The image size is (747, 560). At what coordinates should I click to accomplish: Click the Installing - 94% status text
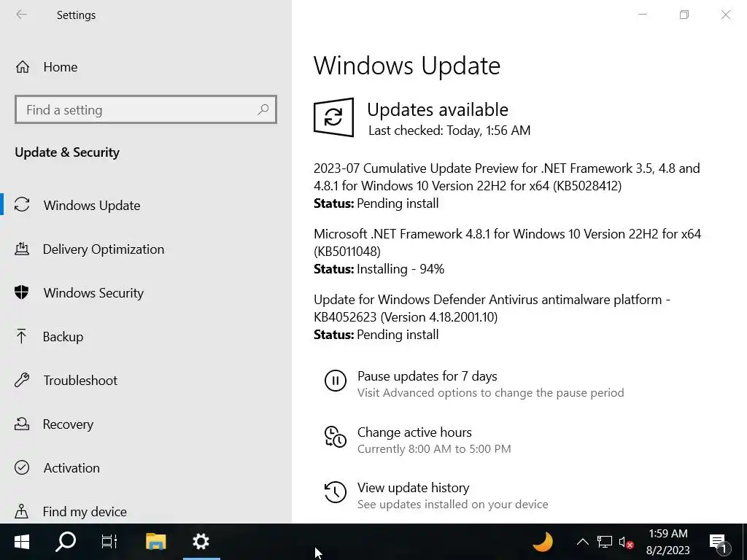(400, 269)
